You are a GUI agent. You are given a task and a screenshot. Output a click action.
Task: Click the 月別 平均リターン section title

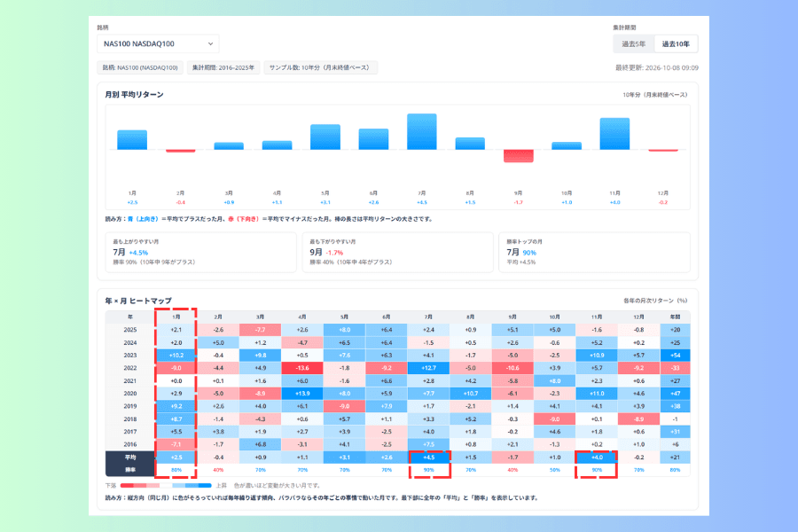(x=135, y=95)
